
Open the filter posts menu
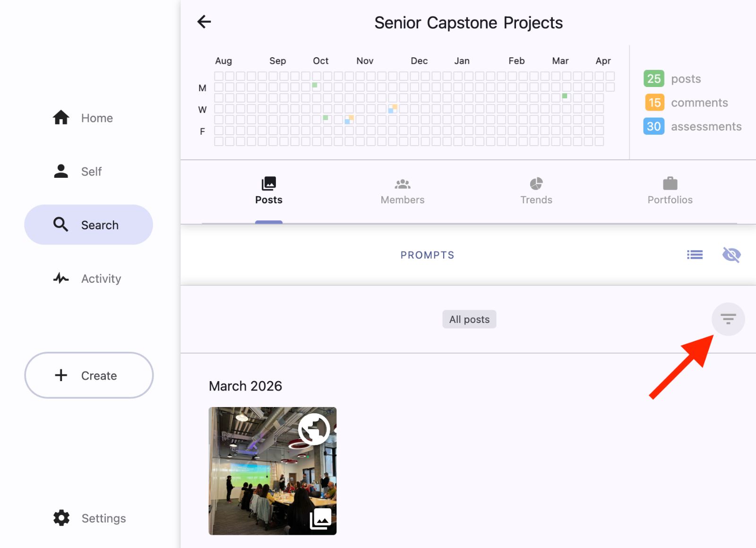click(728, 319)
